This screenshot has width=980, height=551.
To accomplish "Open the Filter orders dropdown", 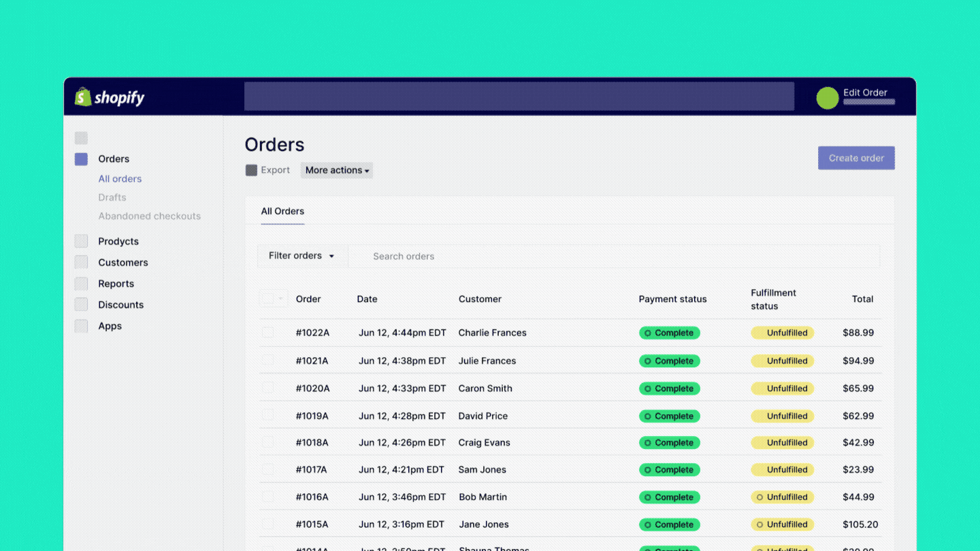I will pos(302,256).
